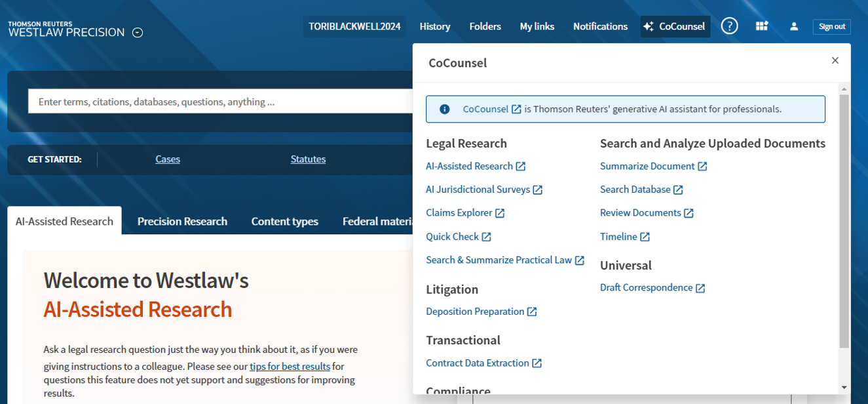Click the CoCounsel button in header
The width and height of the screenshot is (868, 404).
[x=675, y=26]
